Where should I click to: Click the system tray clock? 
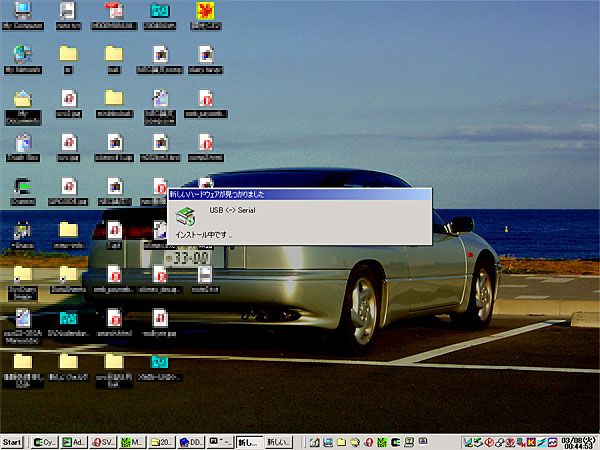coord(578,441)
